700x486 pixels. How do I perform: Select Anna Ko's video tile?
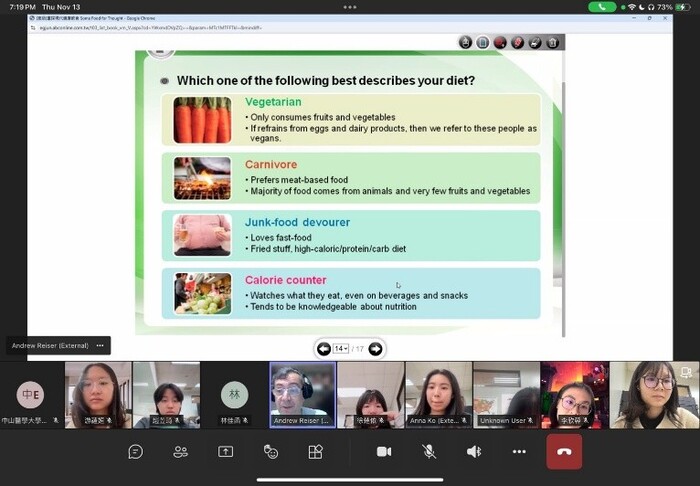point(437,394)
